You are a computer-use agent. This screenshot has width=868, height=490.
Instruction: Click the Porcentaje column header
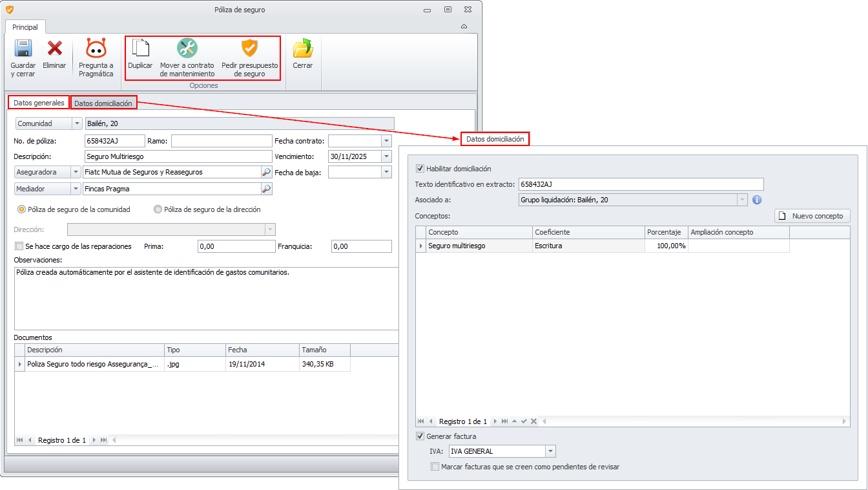point(666,232)
